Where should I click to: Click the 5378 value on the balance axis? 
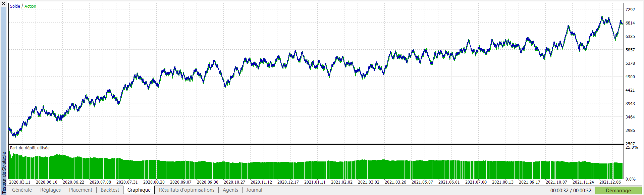coord(630,63)
